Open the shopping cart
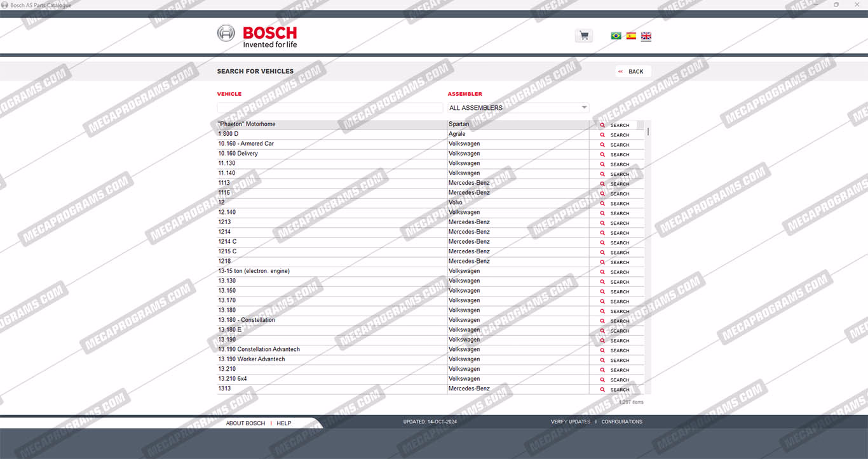 [583, 36]
